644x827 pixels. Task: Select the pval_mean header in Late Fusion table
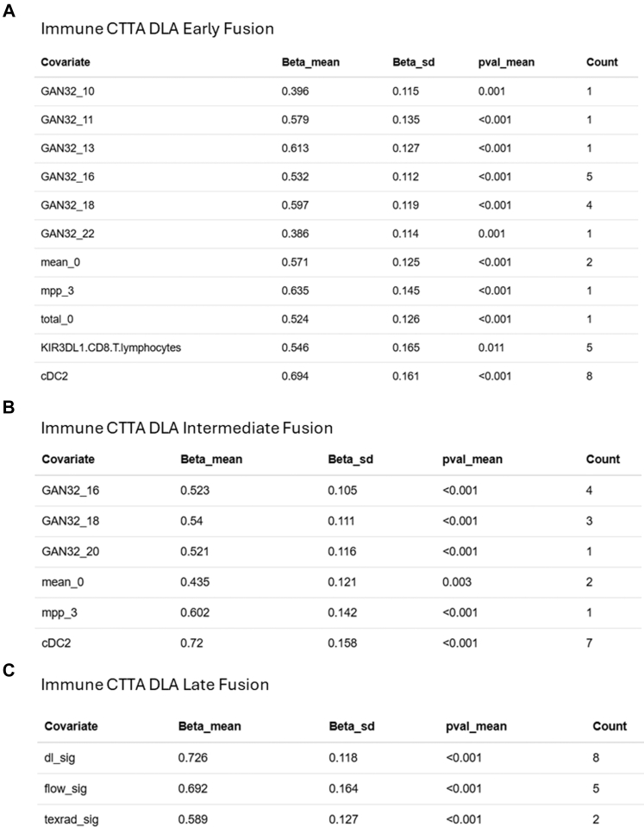476,726
